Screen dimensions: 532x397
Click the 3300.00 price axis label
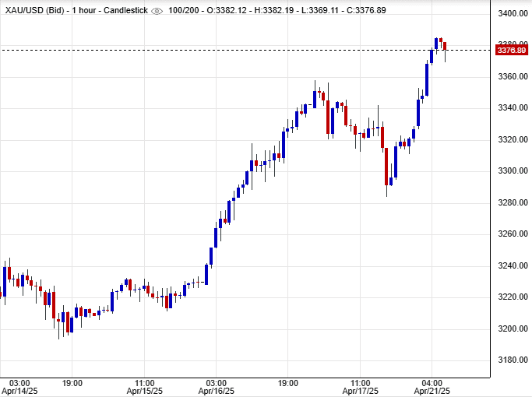coord(513,170)
